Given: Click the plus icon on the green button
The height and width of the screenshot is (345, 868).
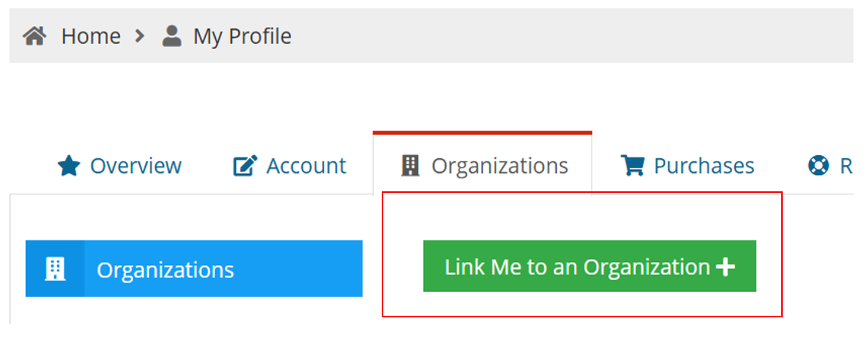Looking at the screenshot, I should tap(725, 267).
